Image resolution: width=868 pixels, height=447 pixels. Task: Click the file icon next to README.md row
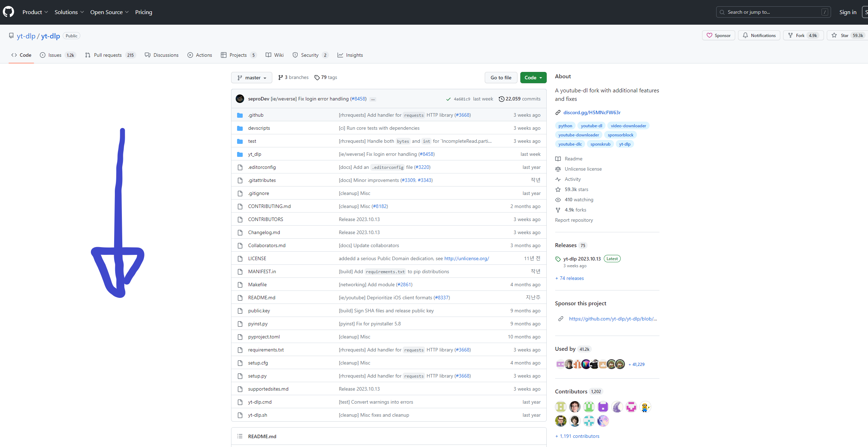tap(240, 298)
